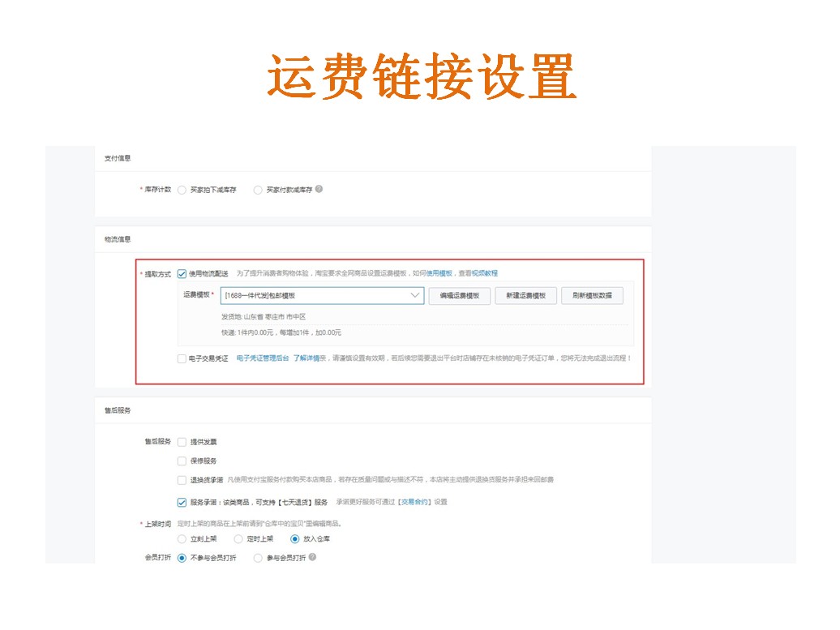The height and width of the screenshot is (630, 840).
Task: Check the 提供发票 option
Action: click(x=182, y=442)
